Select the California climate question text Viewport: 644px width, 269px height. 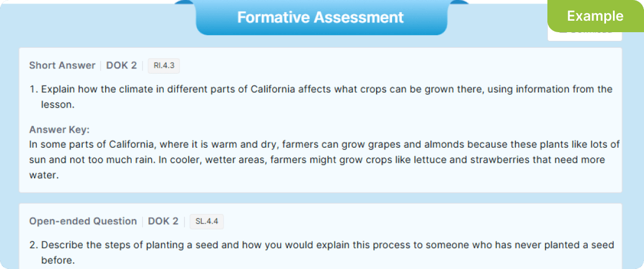click(x=326, y=90)
